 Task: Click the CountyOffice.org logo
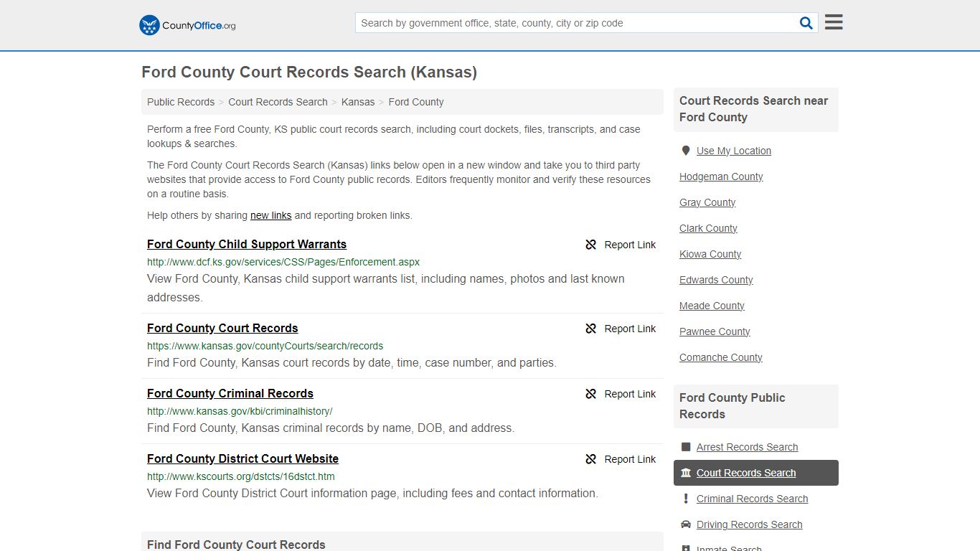click(187, 25)
